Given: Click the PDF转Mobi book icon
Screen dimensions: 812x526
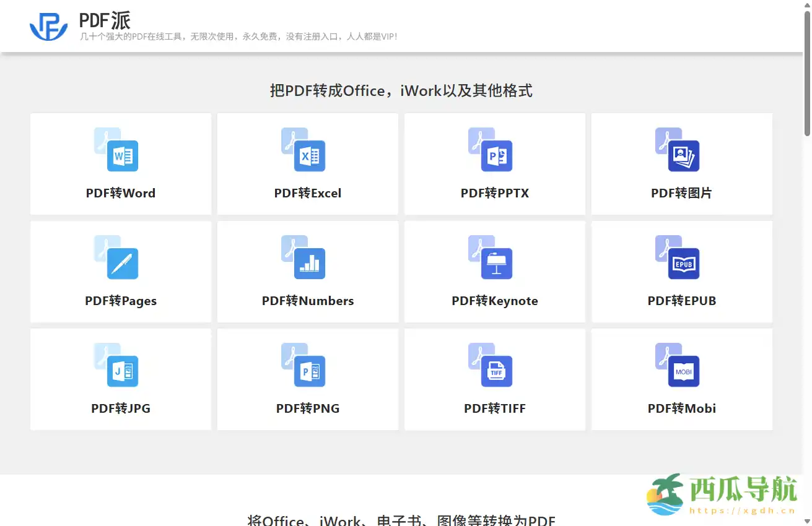Looking at the screenshot, I should [x=681, y=364].
